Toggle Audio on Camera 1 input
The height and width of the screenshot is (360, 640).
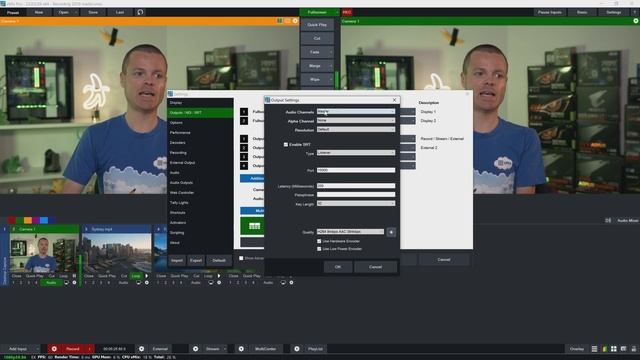click(51, 282)
